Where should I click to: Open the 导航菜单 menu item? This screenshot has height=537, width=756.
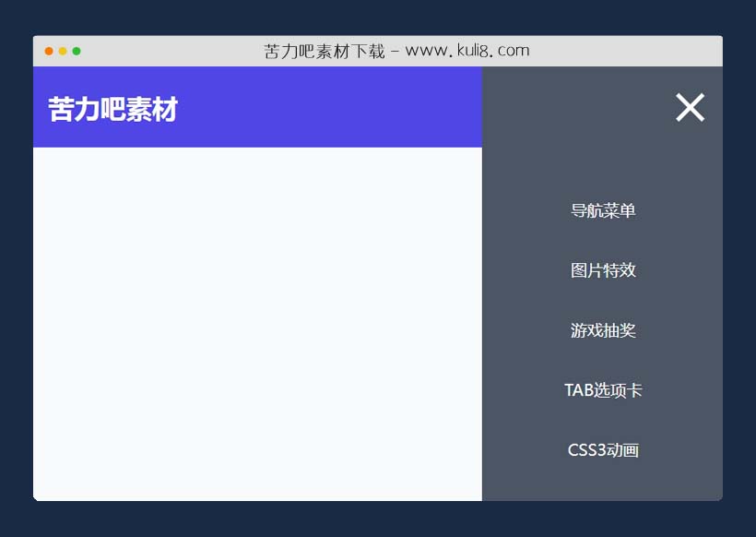coord(604,210)
